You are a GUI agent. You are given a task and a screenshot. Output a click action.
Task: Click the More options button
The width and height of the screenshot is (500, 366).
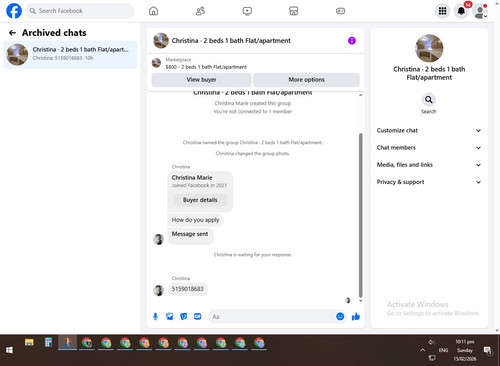306,80
